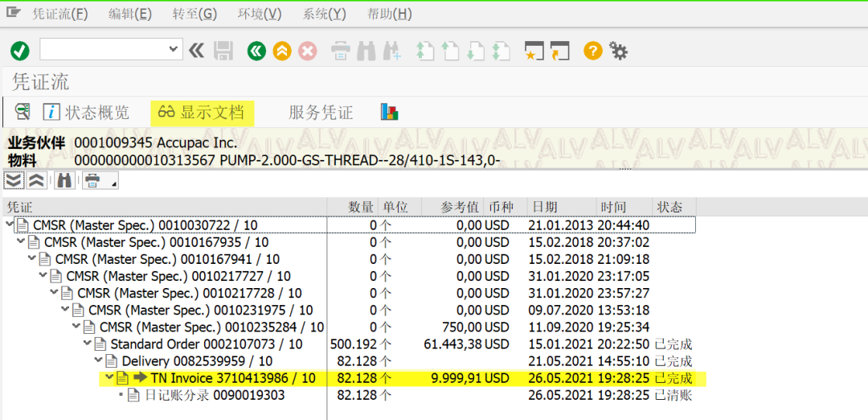This screenshot has width=868, height=420.
Task: Collapse the CMSR 0010167935 node
Action: click(20, 241)
